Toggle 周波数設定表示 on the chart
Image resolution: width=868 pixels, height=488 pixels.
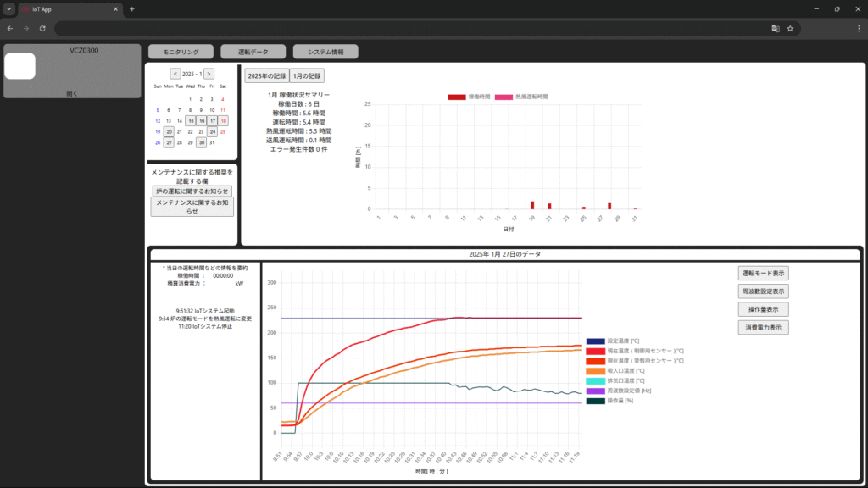click(x=764, y=291)
